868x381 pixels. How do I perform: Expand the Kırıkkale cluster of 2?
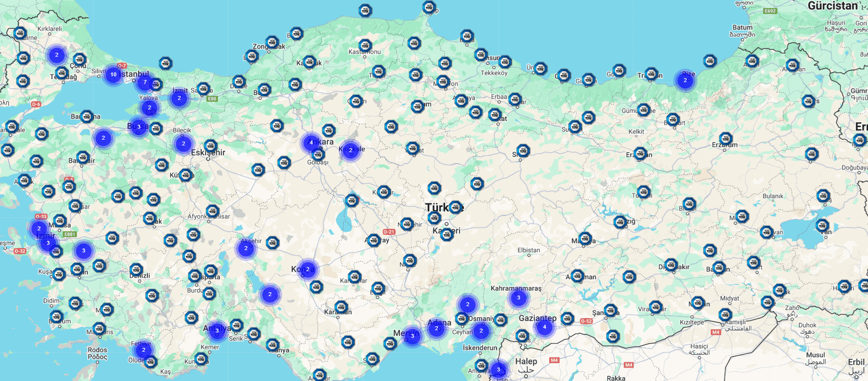(350, 150)
